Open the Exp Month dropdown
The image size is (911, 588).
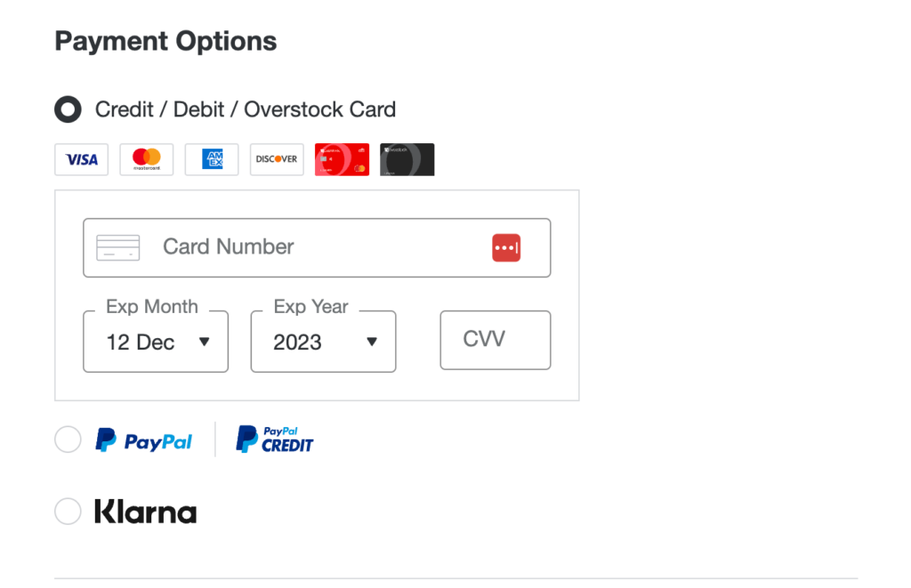click(x=155, y=342)
